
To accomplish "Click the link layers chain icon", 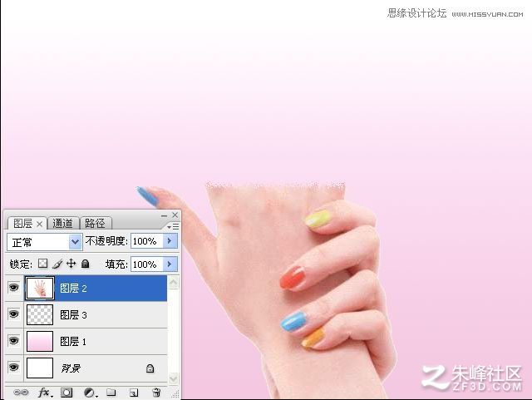I will point(21,393).
